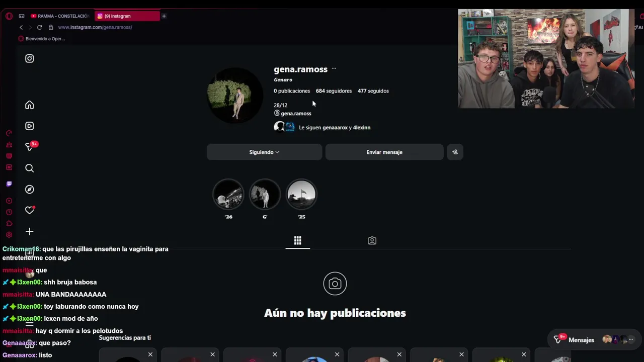The image size is (644, 362).
Task: Click 0 publicaciones count
Action: click(x=292, y=91)
